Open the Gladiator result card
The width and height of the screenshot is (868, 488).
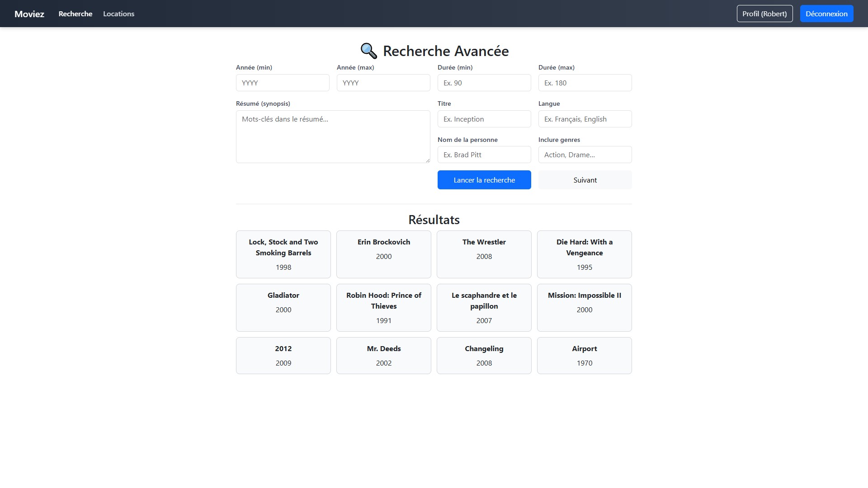click(x=283, y=307)
